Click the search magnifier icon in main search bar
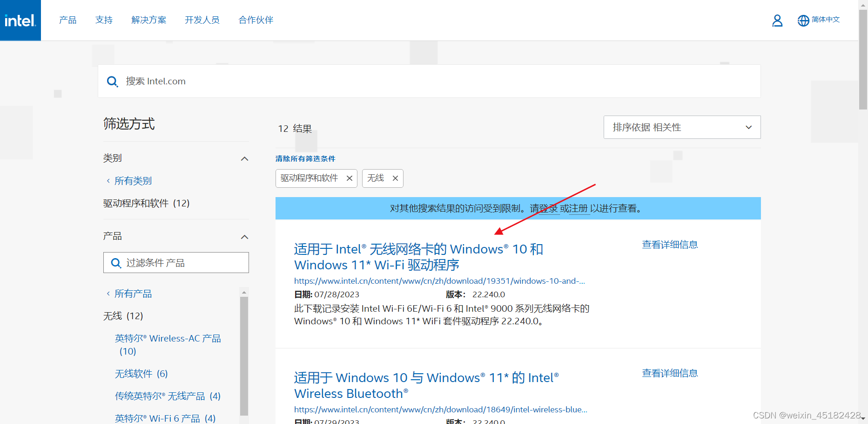The image size is (868, 424). click(112, 82)
